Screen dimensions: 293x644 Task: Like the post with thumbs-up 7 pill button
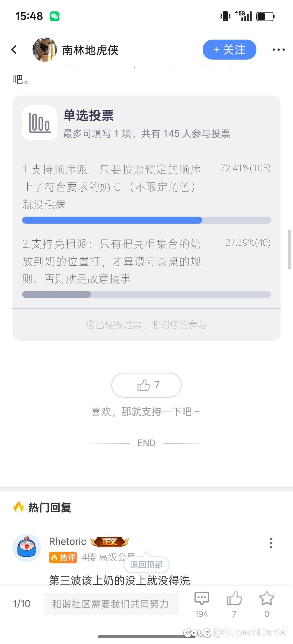[146, 385]
